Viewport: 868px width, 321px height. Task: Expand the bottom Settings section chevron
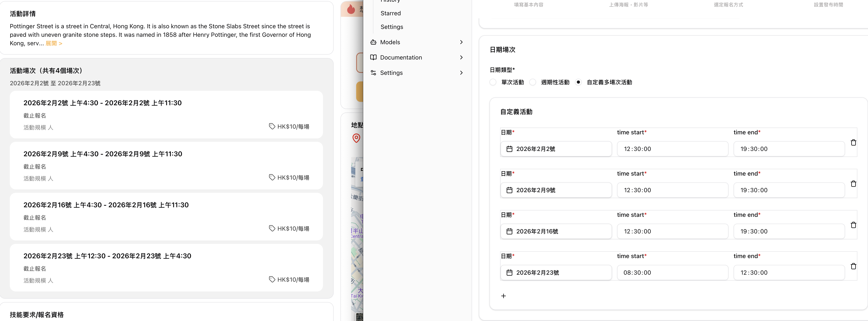pyautogui.click(x=461, y=73)
